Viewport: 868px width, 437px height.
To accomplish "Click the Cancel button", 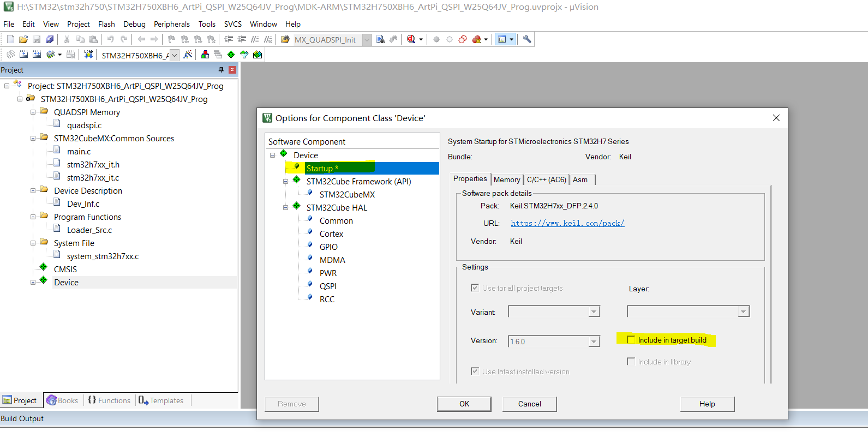I will coord(530,404).
